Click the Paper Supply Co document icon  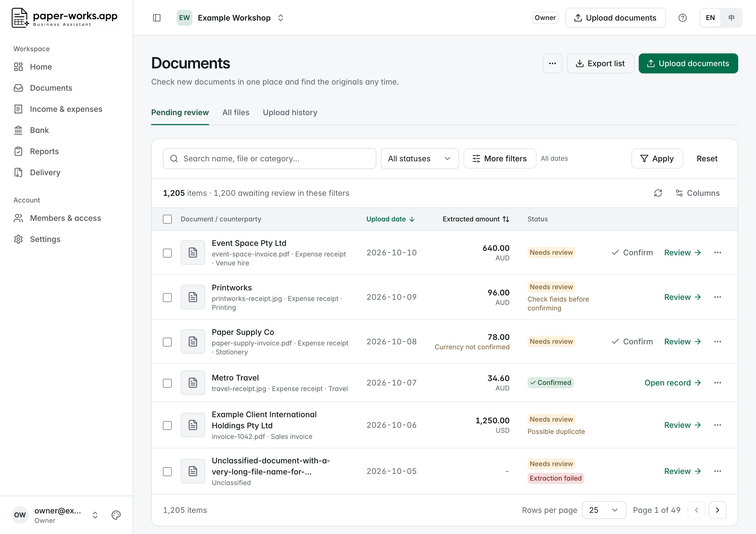coord(193,342)
